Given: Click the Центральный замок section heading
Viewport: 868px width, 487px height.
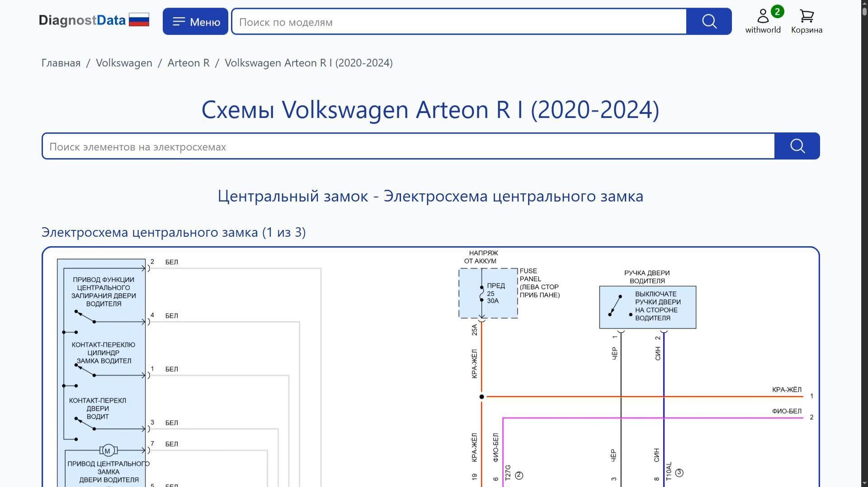Looking at the screenshot, I should (430, 196).
